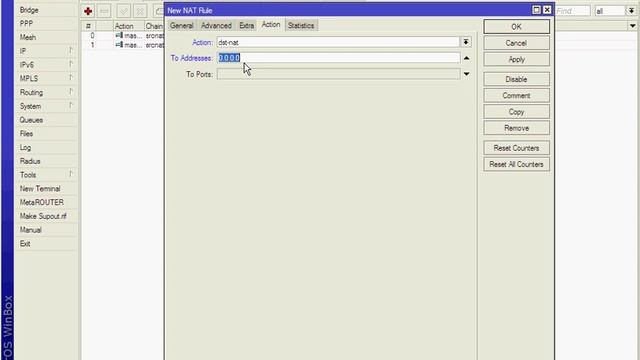640x360 pixels.
Task: Click the To Addresses input field
Action: [338, 58]
